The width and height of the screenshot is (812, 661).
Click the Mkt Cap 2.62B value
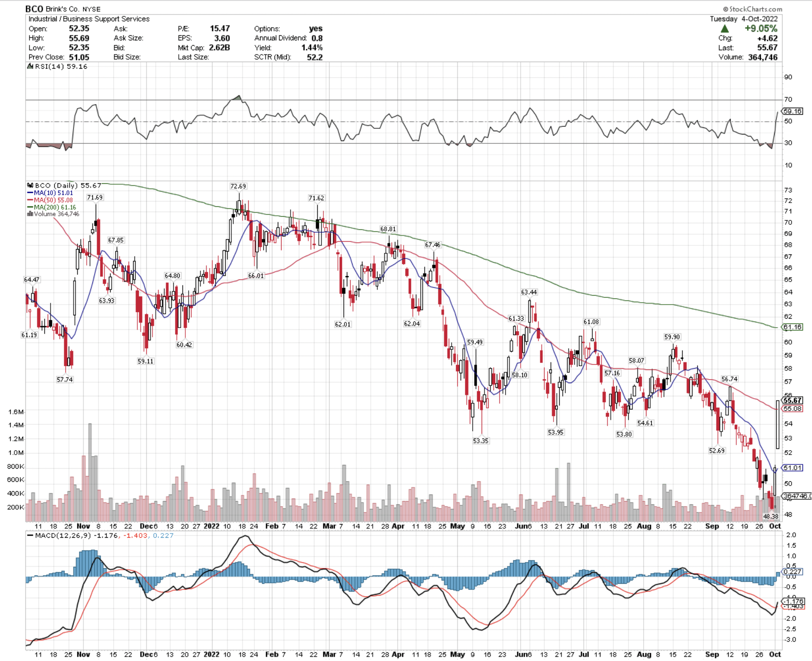point(219,48)
